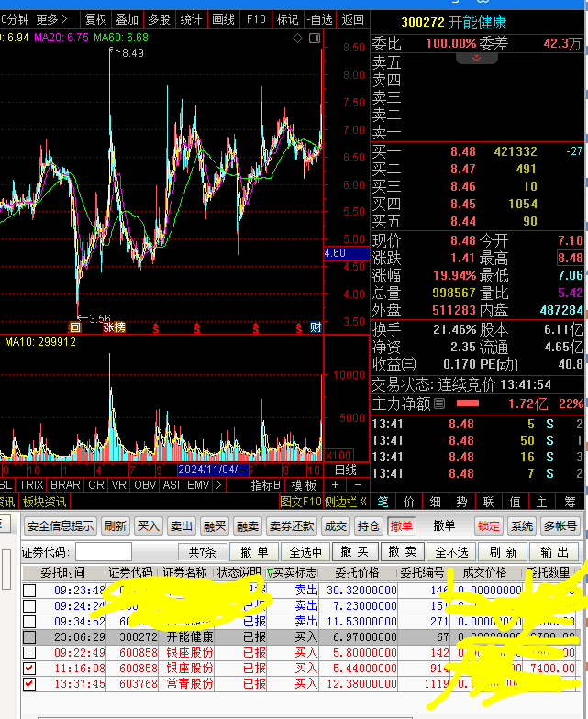Expand the 更多 period menu
Viewport: 588px width, 719px height.
[51, 20]
